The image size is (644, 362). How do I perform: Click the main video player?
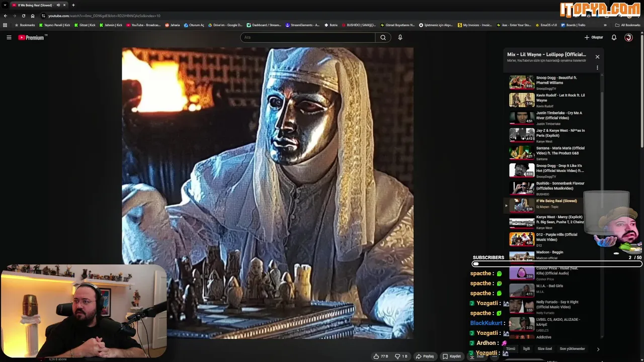[268, 193]
